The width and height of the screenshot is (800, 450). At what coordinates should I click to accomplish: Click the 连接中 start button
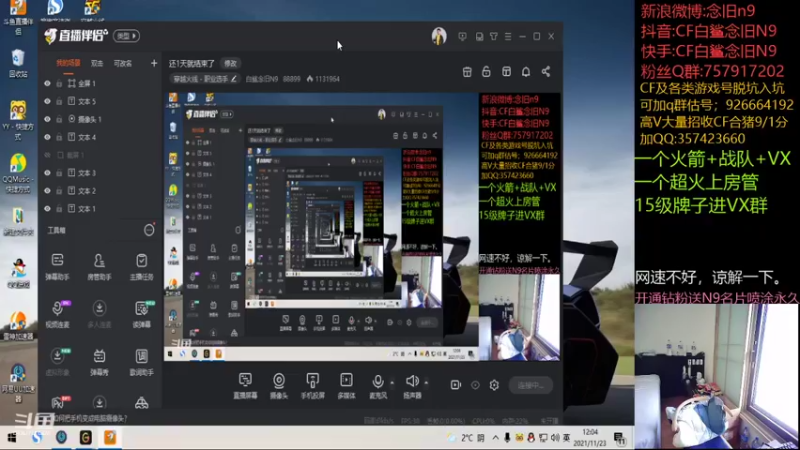531,385
